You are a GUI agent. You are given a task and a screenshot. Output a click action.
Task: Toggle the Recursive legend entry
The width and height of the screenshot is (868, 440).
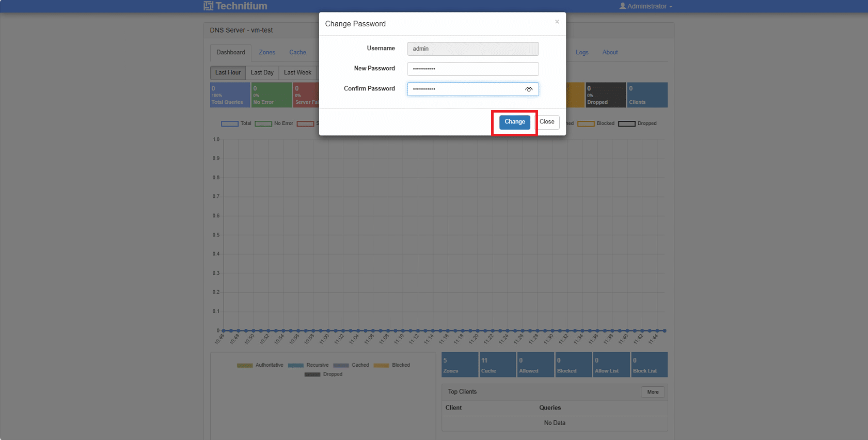pyautogui.click(x=296, y=365)
